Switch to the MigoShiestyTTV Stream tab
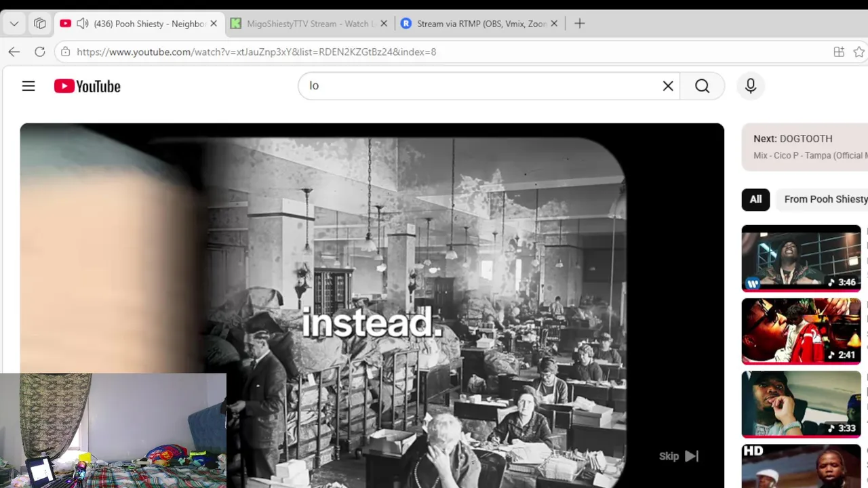 pyautogui.click(x=309, y=24)
